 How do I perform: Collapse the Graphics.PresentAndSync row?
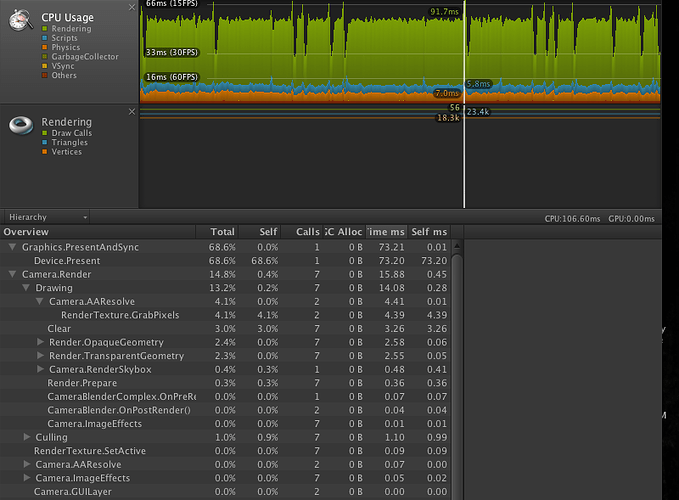[x=12, y=246]
